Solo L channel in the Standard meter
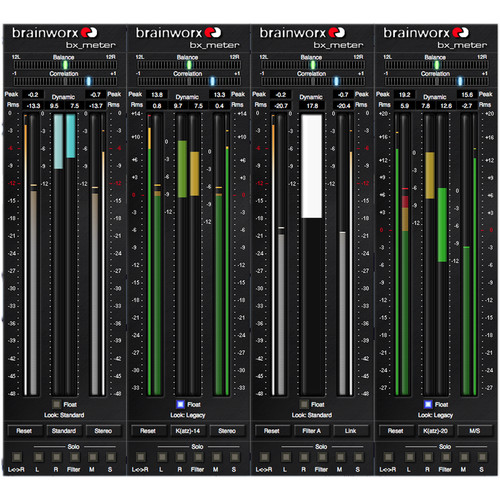The width and height of the screenshot is (500, 500). (x=38, y=457)
